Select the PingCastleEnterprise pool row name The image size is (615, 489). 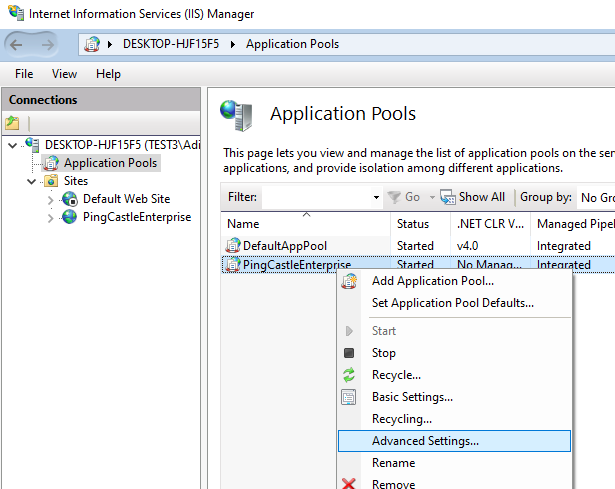(x=297, y=265)
